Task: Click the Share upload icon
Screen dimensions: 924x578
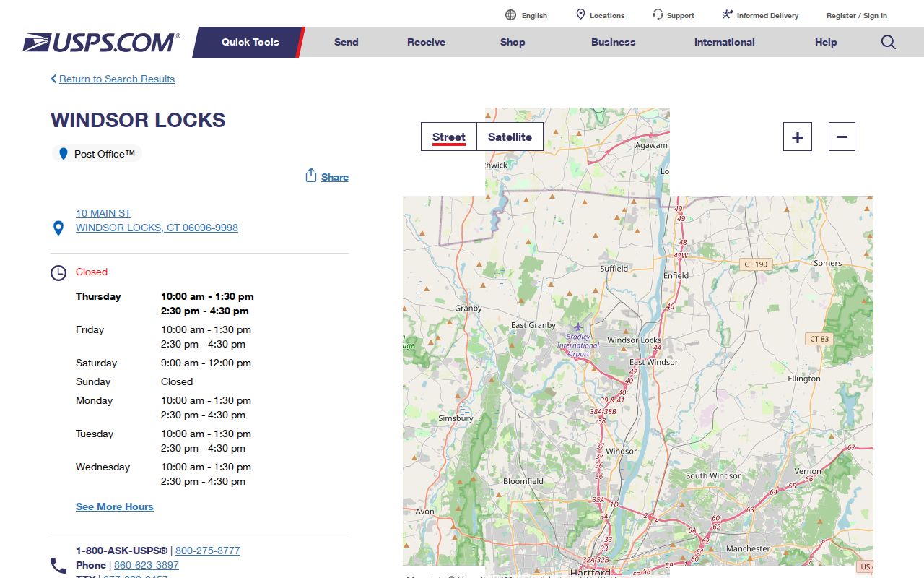Action: pyautogui.click(x=311, y=176)
